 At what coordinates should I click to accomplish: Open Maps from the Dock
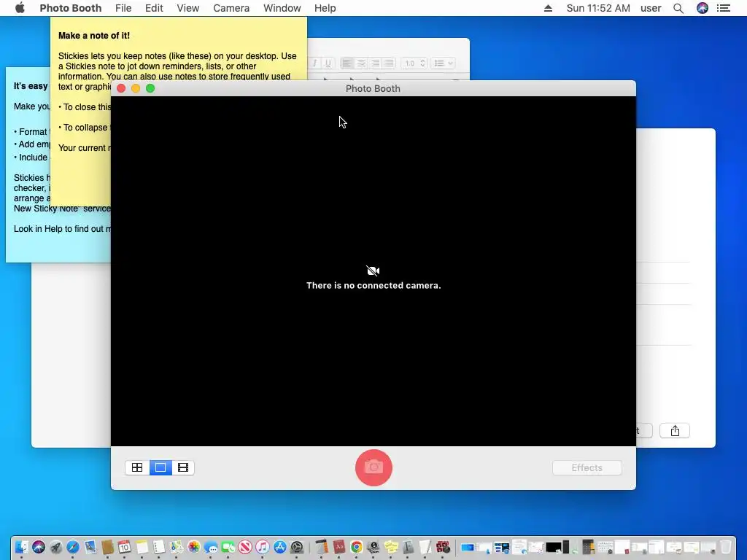coord(177,547)
